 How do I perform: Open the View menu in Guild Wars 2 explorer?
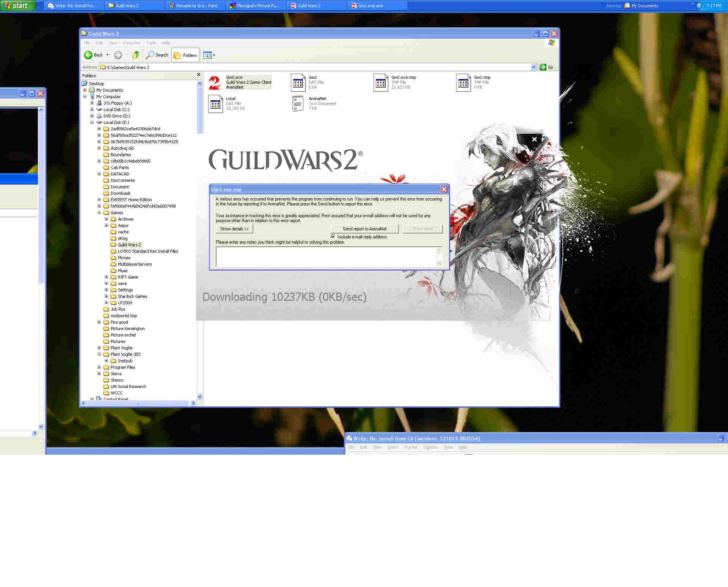(113, 43)
